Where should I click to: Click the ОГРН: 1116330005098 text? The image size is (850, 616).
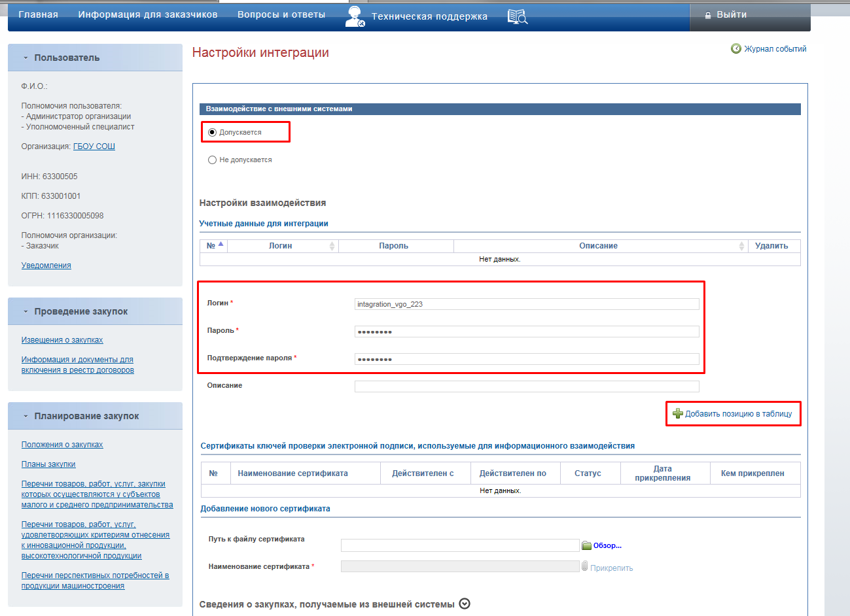[63, 216]
